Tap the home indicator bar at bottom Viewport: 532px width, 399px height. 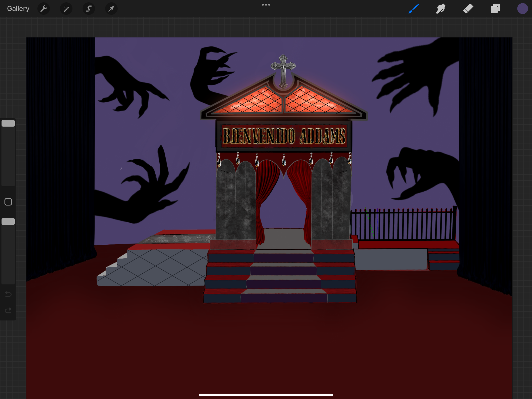click(x=266, y=395)
